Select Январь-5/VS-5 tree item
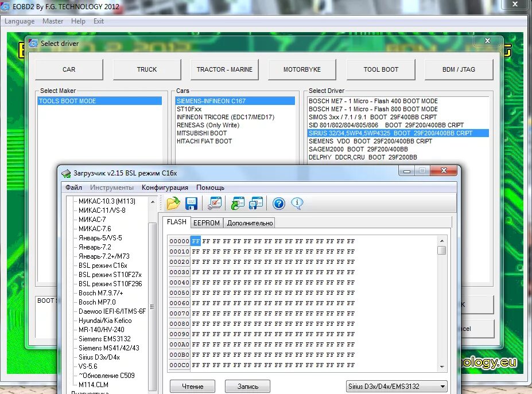 (100, 237)
